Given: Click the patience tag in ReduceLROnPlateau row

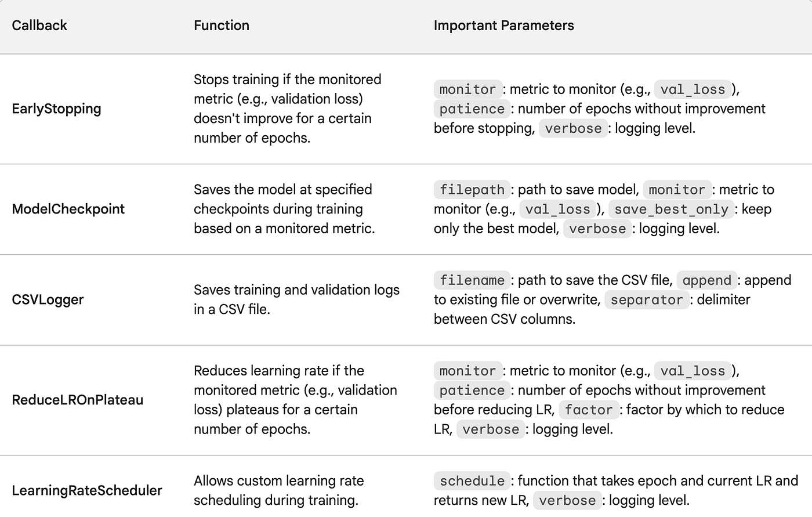Looking at the screenshot, I should pos(472,391).
